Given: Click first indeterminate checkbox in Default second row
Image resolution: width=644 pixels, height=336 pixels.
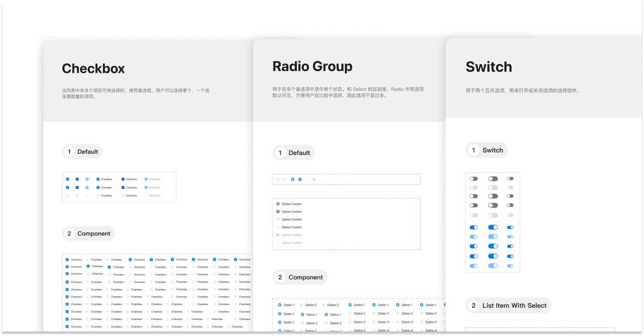Looking at the screenshot, I should [x=68, y=188].
